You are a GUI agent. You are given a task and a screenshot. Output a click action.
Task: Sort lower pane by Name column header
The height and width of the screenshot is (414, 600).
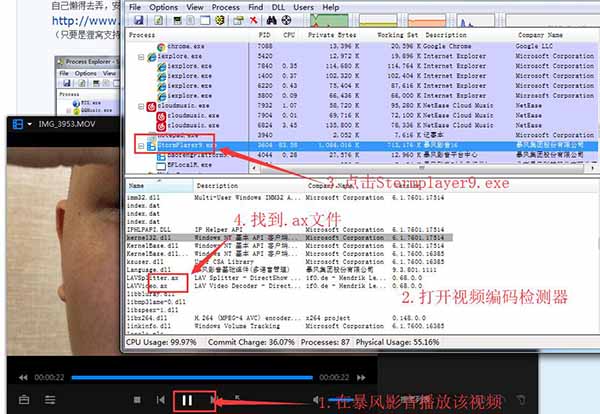(x=160, y=186)
